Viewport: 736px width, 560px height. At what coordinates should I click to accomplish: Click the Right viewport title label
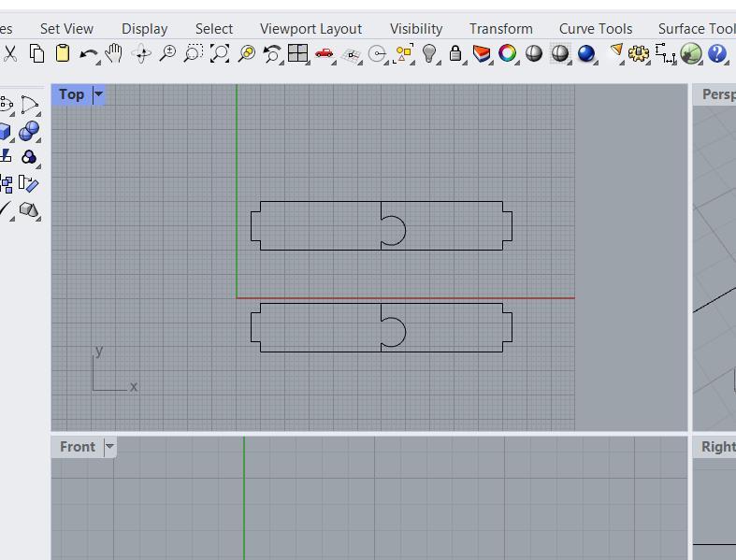coord(718,446)
